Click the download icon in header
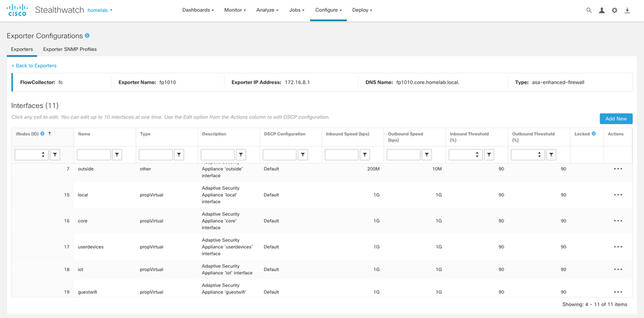This screenshot has height=318, width=644. pos(627,10)
